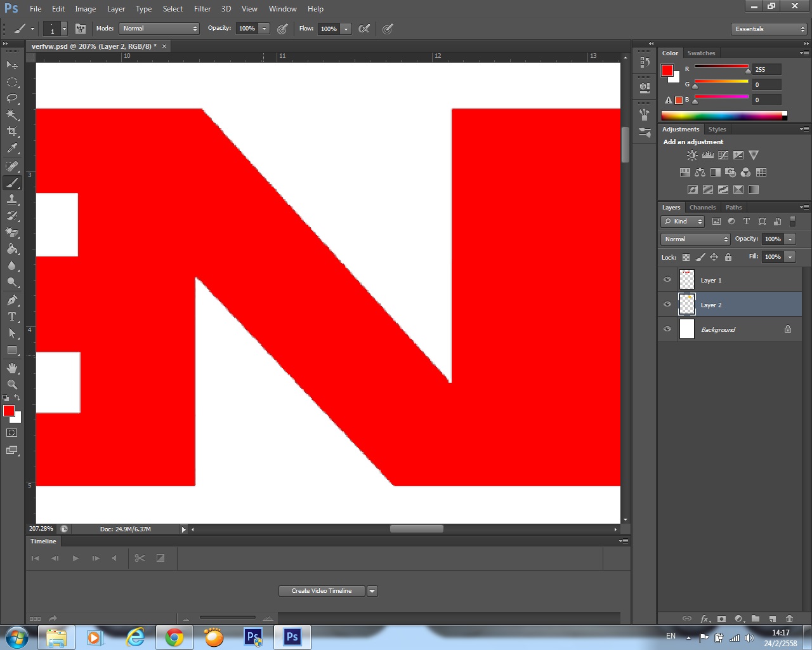Add Levels adjustment
The width and height of the screenshot is (812, 650).
tap(708, 155)
